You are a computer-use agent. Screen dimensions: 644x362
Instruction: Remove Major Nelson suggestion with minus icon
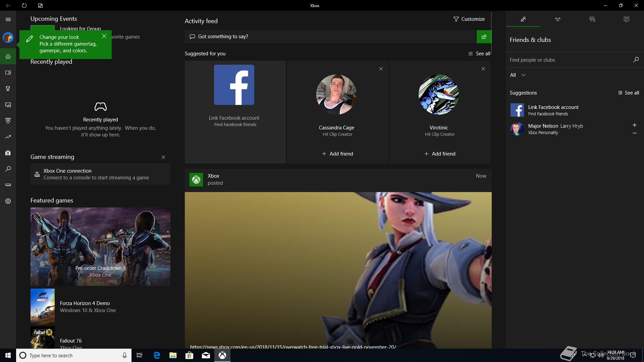[634, 133]
